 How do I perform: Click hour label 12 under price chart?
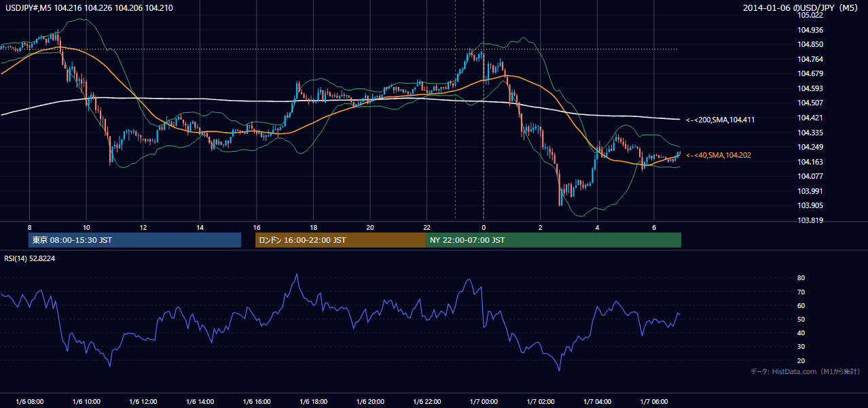143,227
